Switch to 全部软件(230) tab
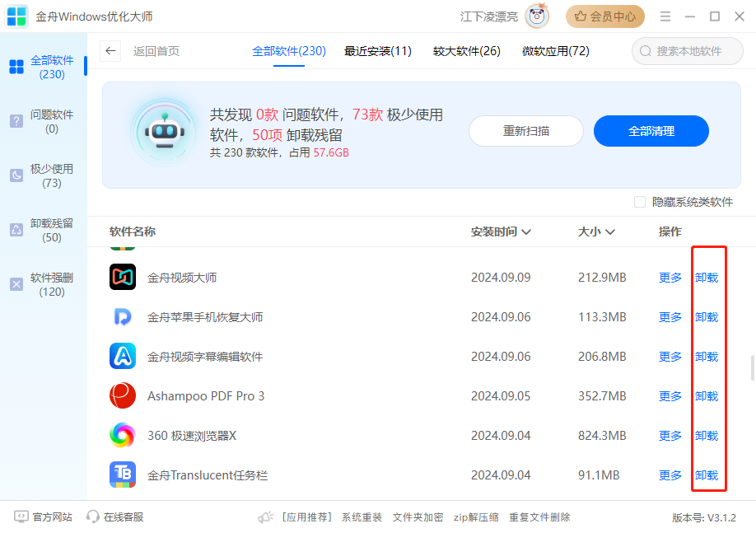The height and width of the screenshot is (533, 756). (x=289, y=51)
